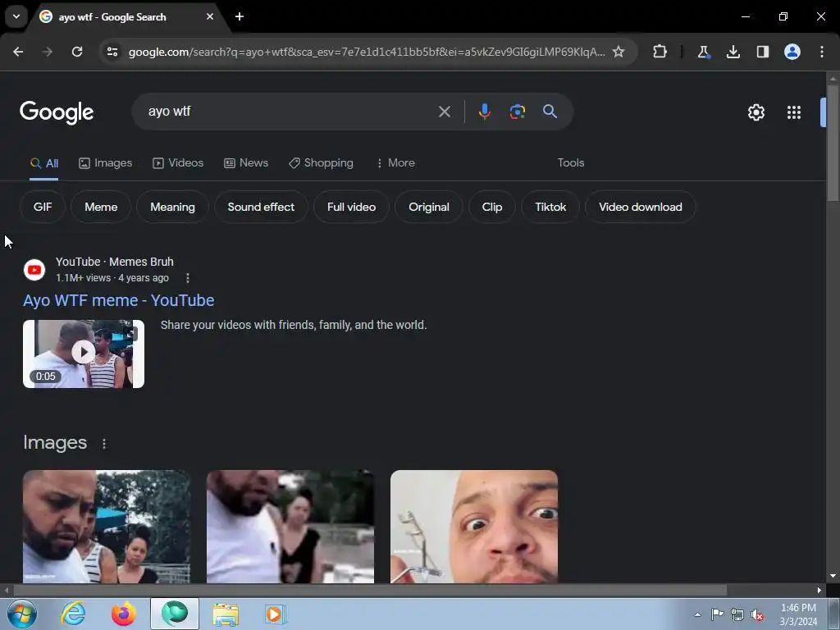Open the Chrome profile avatar
This screenshot has height=630, width=840.
(792, 52)
